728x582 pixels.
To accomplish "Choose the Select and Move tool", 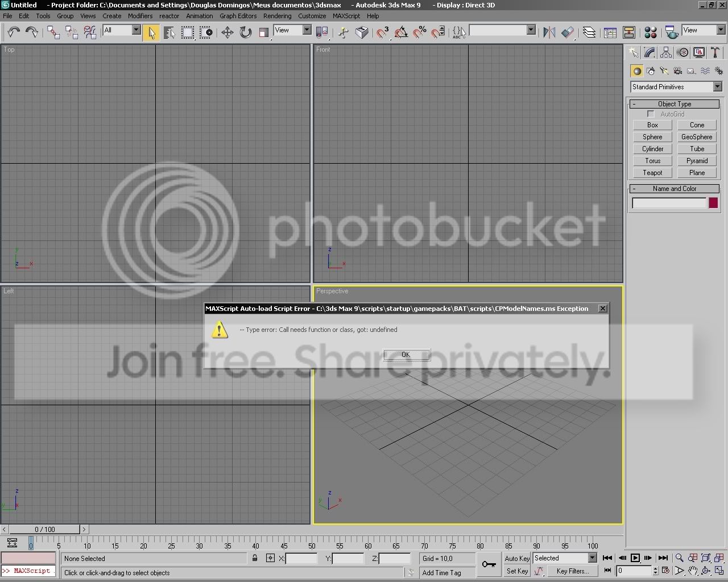I will tap(227, 32).
